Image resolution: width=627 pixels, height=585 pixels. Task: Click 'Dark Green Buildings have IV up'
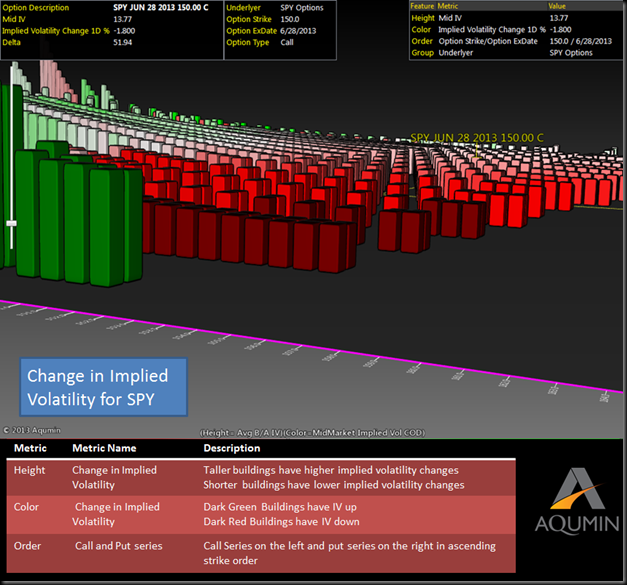pos(280,507)
